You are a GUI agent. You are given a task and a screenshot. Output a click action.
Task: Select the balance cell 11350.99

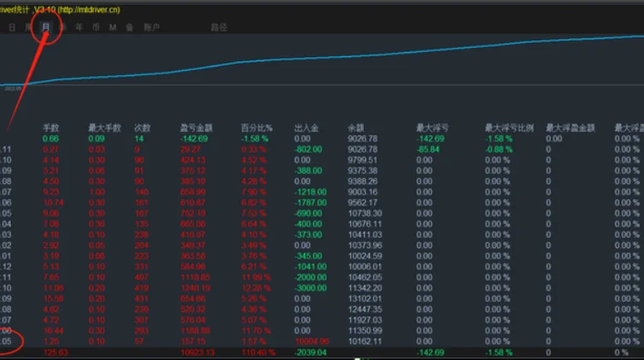point(365,330)
